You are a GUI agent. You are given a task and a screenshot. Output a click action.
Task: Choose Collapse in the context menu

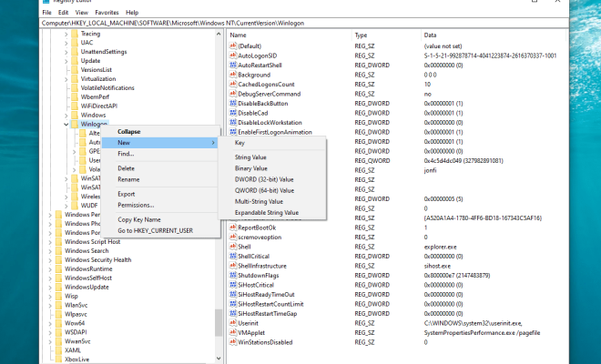coord(160,131)
